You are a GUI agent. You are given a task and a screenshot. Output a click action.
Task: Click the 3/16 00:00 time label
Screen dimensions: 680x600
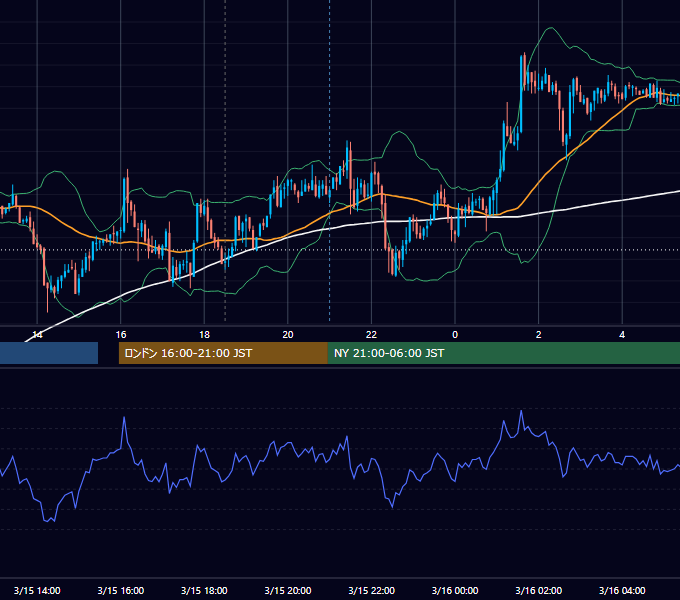click(x=455, y=590)
